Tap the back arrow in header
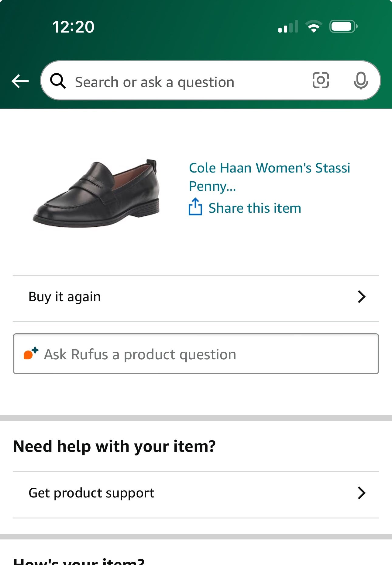The height and width of the screenshot is (565, 392). (20, 82)
